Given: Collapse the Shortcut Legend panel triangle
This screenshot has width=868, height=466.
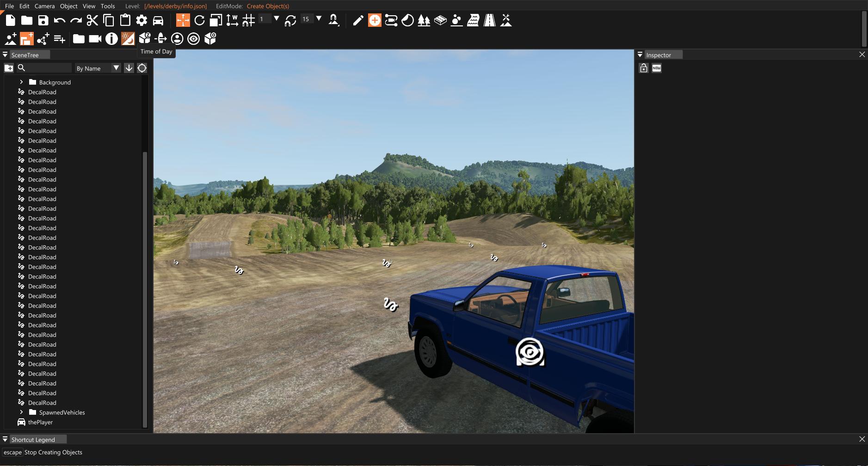Looking at the screenshot, I should coord(5,439).
